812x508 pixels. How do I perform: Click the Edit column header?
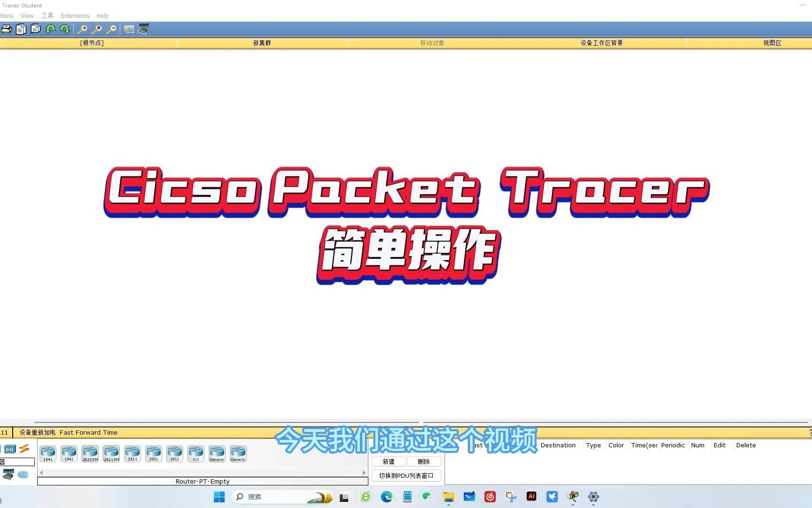tap(719, 445)
